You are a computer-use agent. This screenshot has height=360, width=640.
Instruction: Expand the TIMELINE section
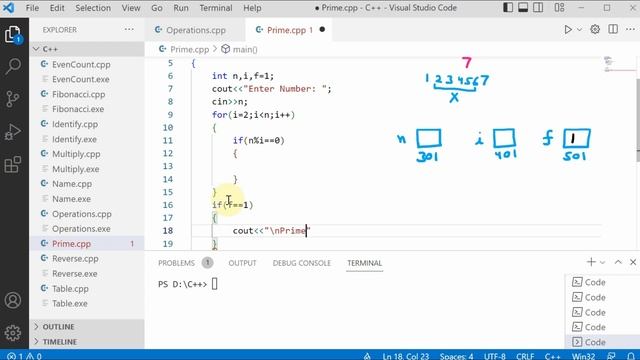87,342
